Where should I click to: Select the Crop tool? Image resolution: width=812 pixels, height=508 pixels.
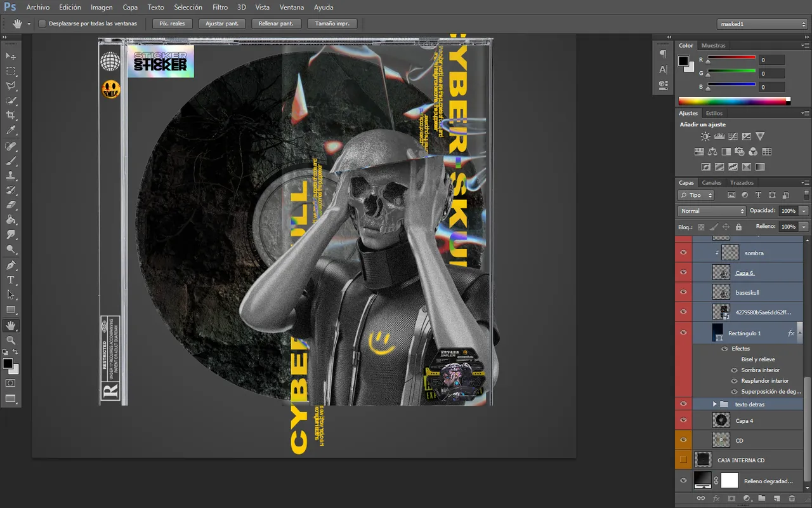[11, 116]
